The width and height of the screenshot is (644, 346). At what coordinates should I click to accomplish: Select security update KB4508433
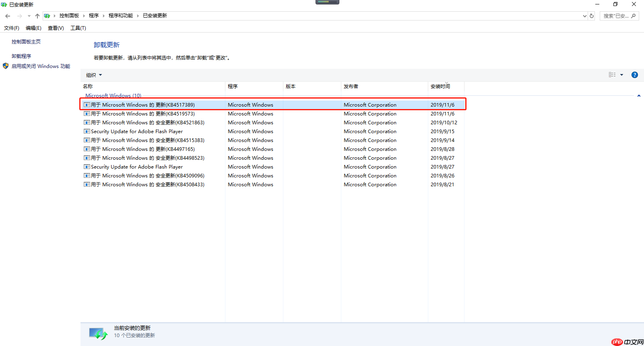point(273,185)
